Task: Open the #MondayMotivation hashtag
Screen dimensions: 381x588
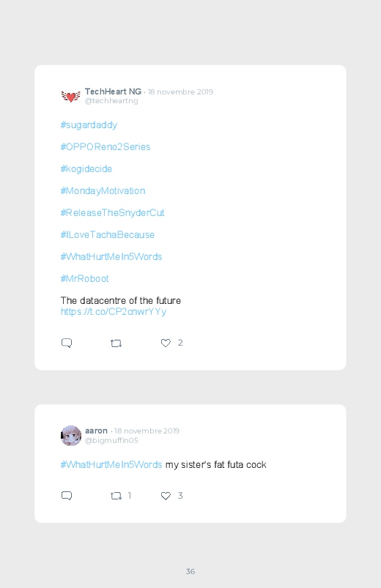Action: (103, 191)
